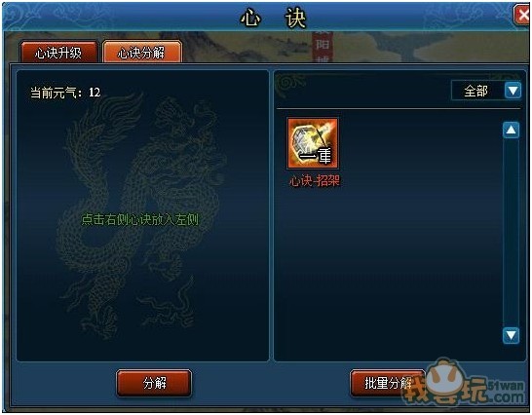This screenshot has width=532, height=415.
Task: Click the vertical scrollbar track in list
Action: 511,233
